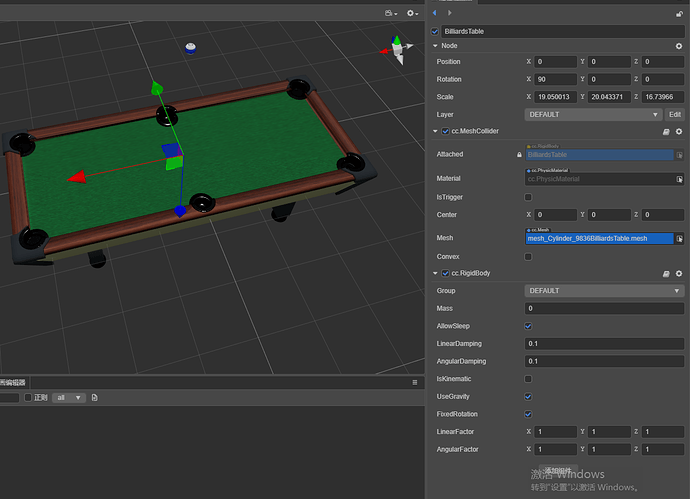Click the Layer Edit button

coord(675,114)
